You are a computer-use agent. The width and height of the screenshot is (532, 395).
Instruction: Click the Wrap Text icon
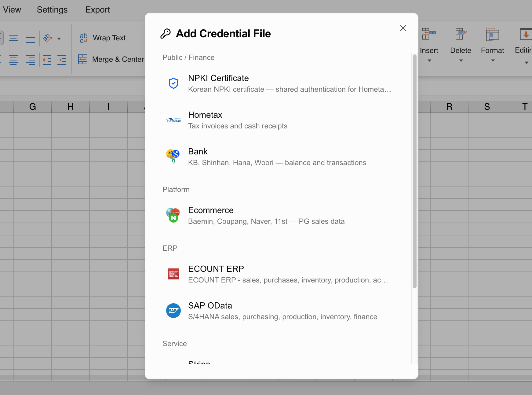pos(83,38)
